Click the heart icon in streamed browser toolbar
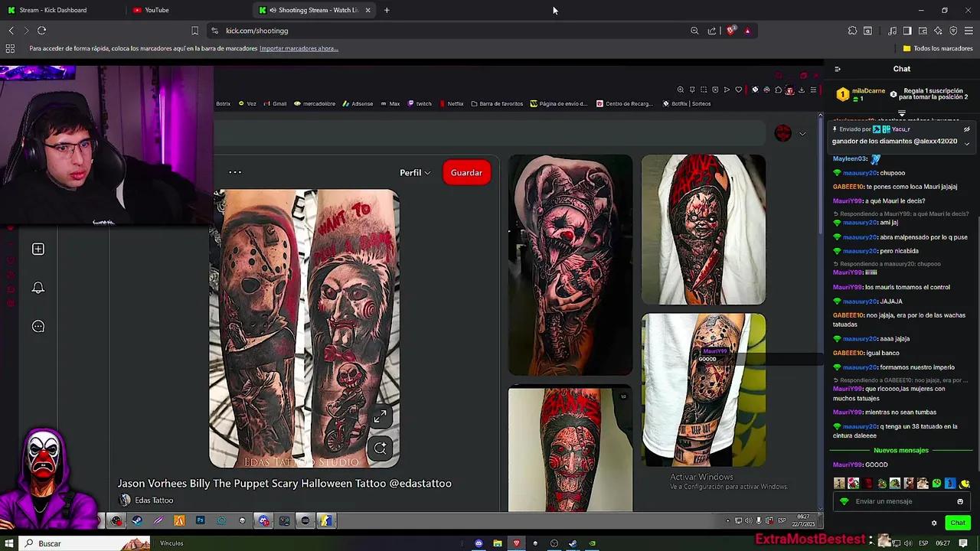980x551 pixels. 739,90
